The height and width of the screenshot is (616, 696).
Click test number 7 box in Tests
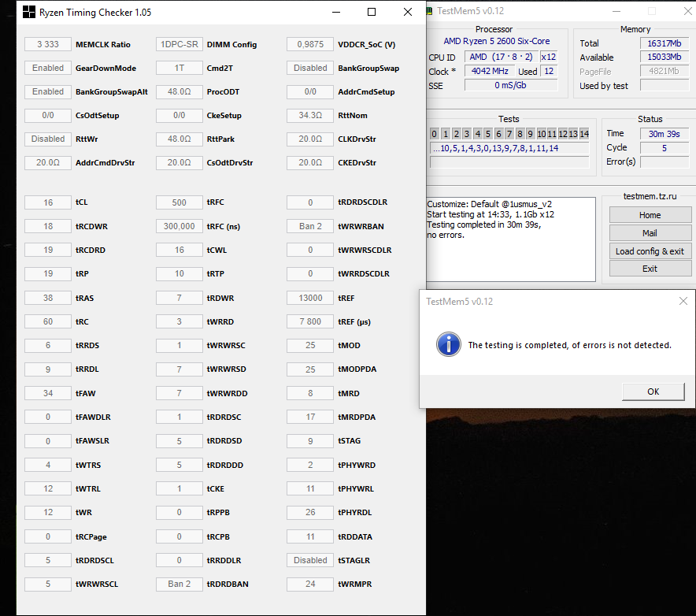(509, 134)
